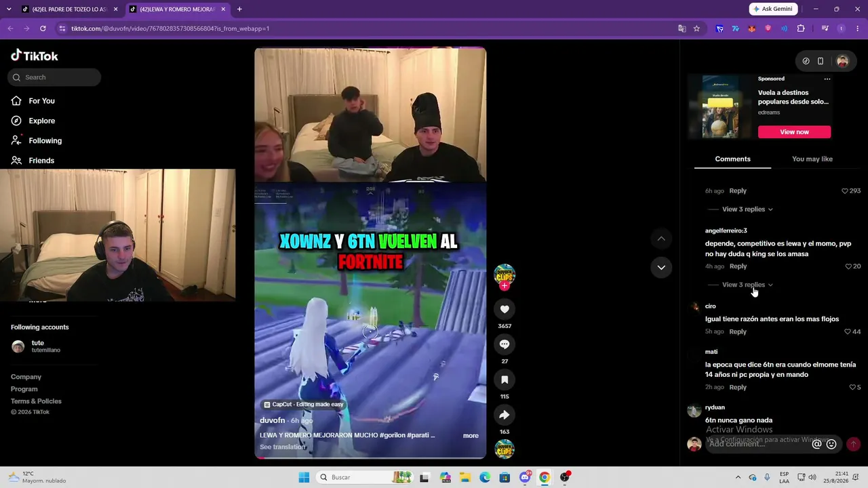
Task: Focus the Add comment field
Action: (757, 444)
